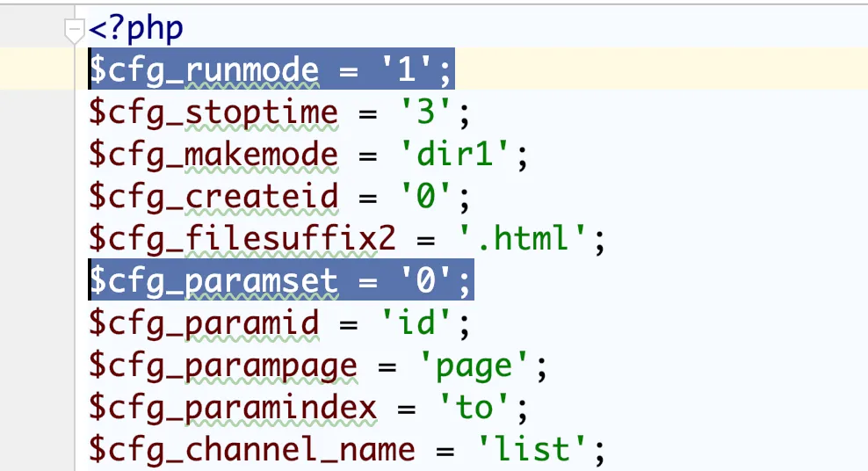Click the $cfg_filesuffix2 variable name
This screenshot has height=471, width=868.
click(x=232, y=239)
